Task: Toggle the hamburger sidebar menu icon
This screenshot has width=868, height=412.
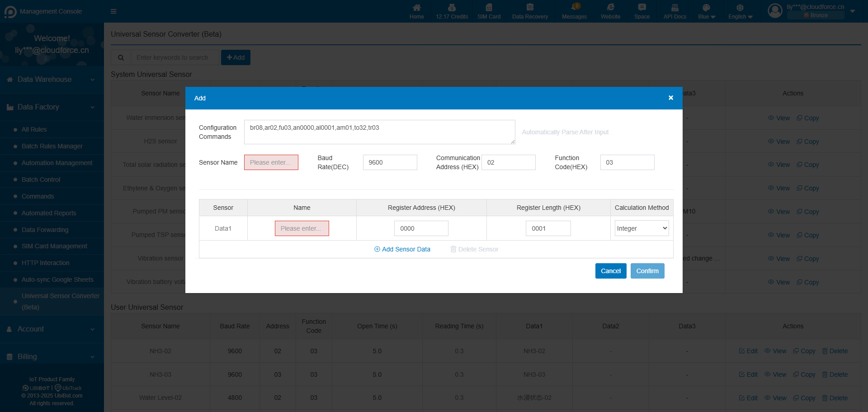Action: pos(113,11)
